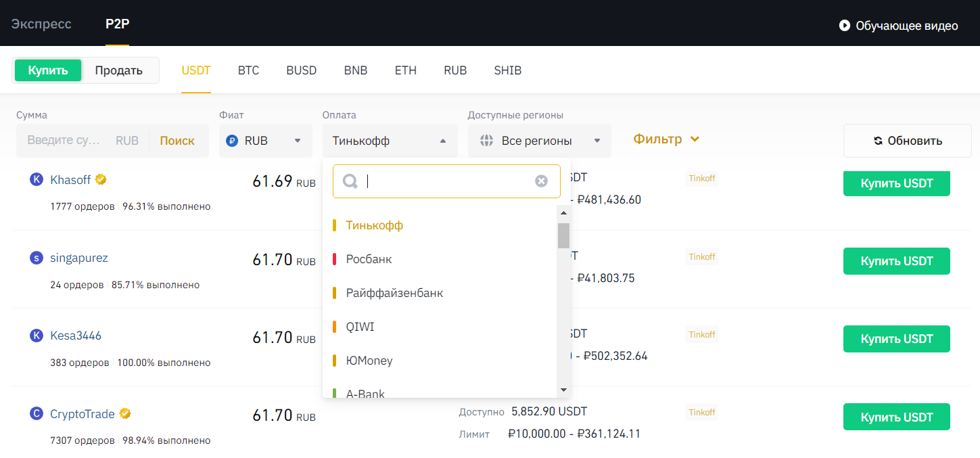Viewport: 980px width, 458px height.
Task: Buy USDT from CryptoTrade
Action: pyautogui.click(x=897, y=417)
